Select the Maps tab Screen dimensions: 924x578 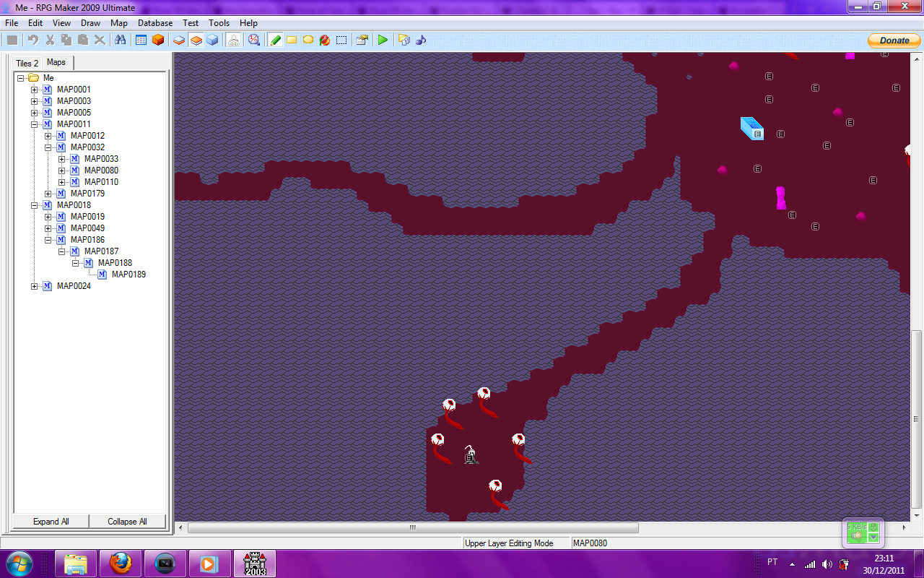pyautogui.click(x=56, y=62)
